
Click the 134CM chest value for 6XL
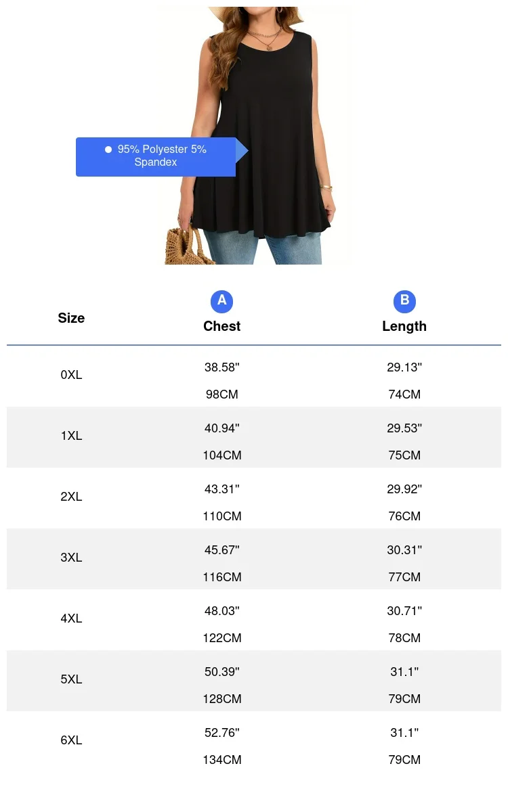click(x=222, y=760)
